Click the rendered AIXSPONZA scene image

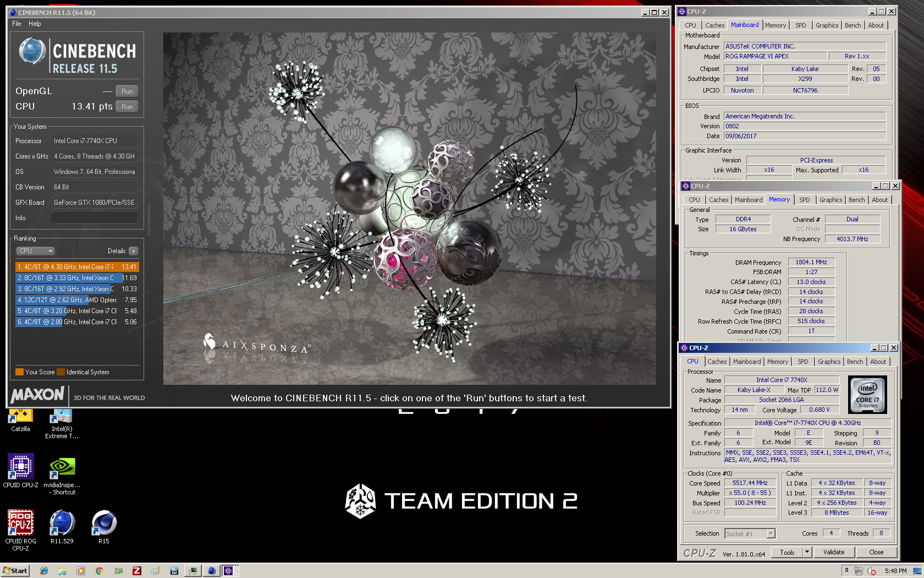tap(409, 209)
